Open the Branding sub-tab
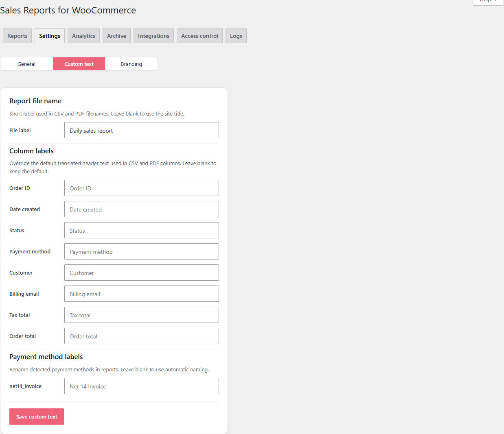The width and height of the screenshot is (504, 434). (131, 64)
